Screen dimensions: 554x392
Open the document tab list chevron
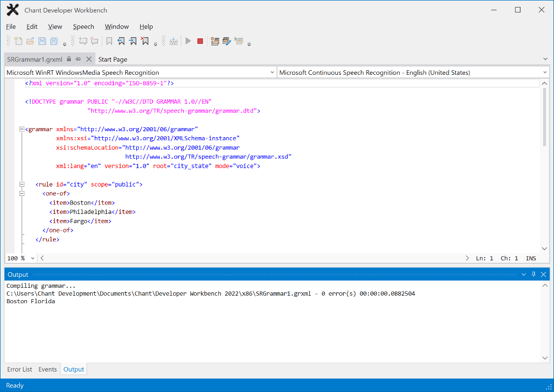pos(545,59)
